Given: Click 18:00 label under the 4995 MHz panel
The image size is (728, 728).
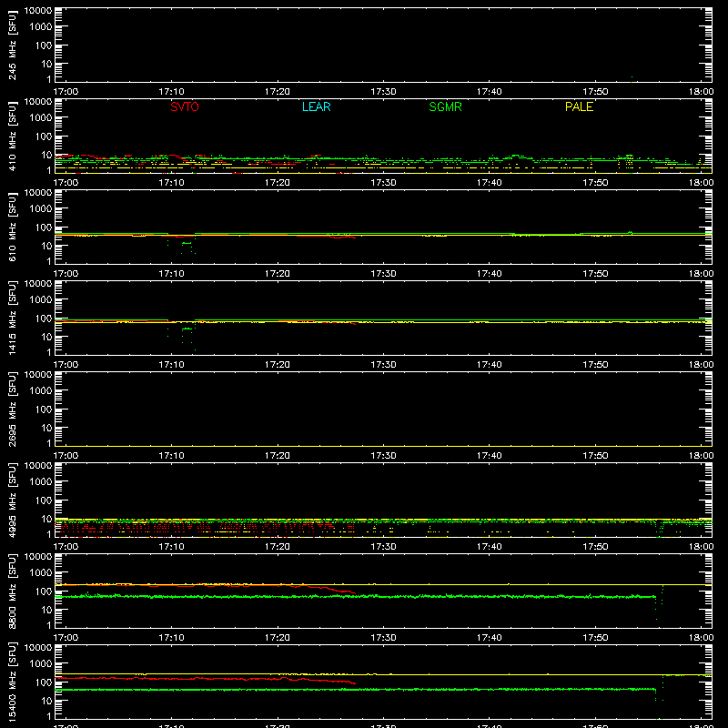Looking at the screenshot, I should coord(701,547).
